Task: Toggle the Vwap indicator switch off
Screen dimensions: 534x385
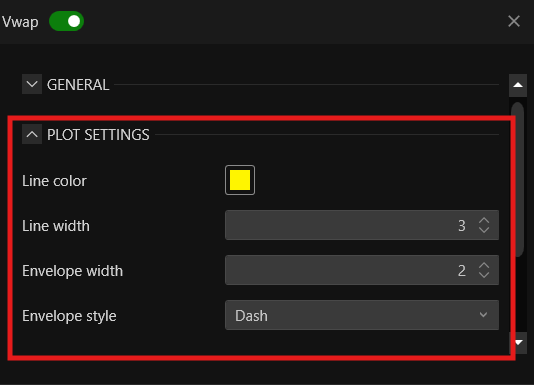Action: tap(66, 21)
